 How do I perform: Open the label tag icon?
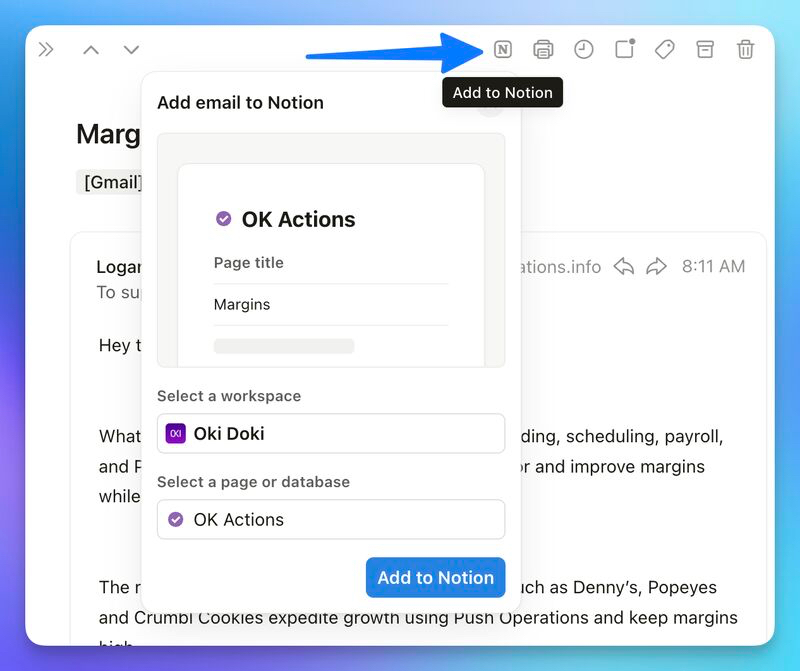664,49
